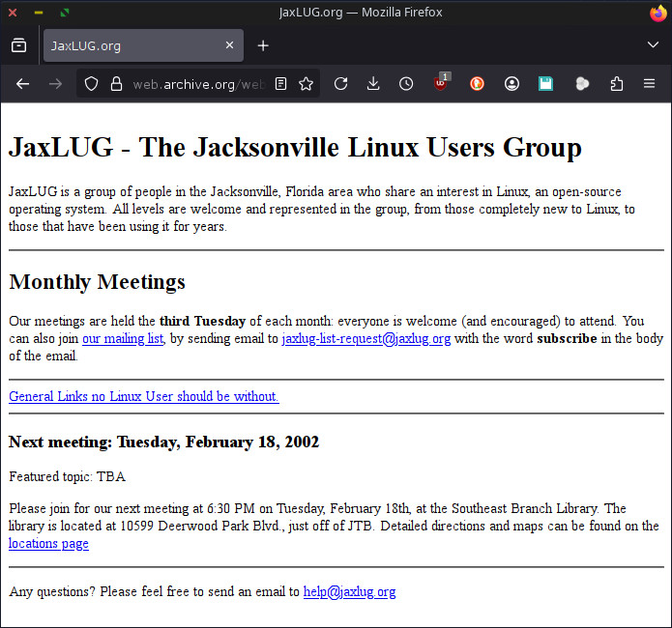Open the Extensions puzzle piece menu

tap(617, 84)
